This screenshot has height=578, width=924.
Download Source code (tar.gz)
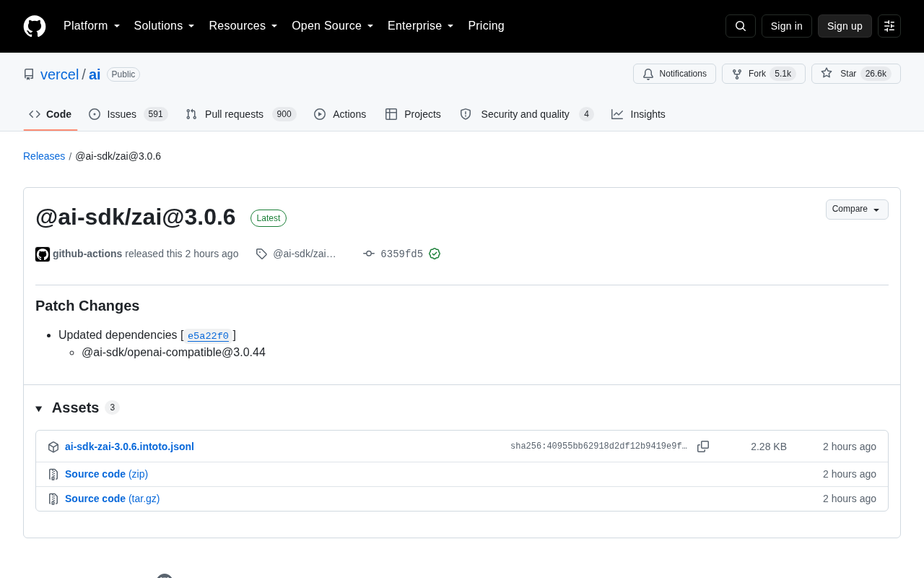(112, 499)
